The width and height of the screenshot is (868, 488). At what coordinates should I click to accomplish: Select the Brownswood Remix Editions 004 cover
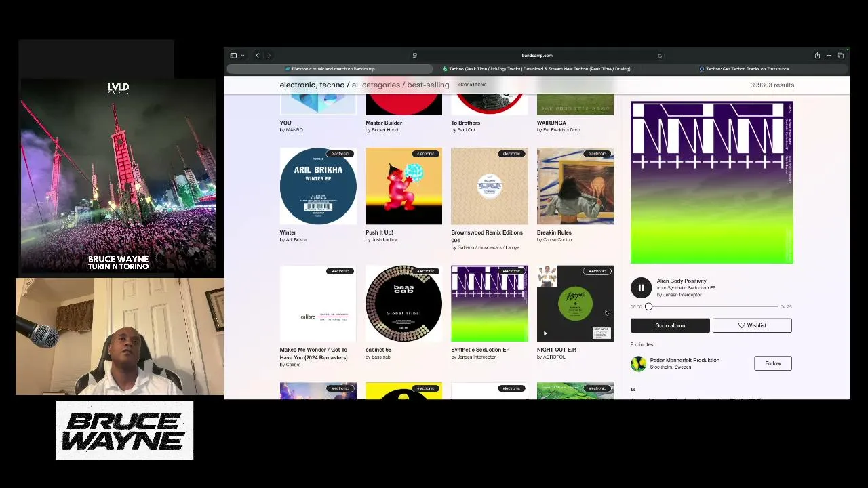(x=490, y=186)
